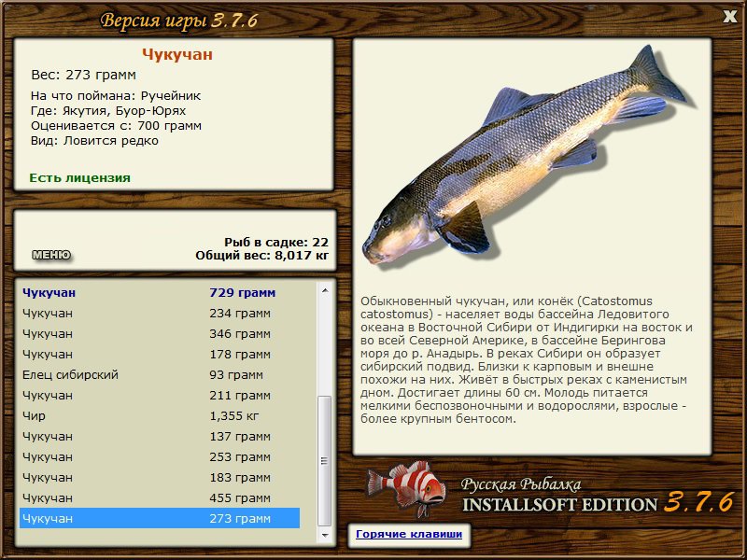Close the fish info window with X
The height and width of the screenshot is (560, 747).
pyautogui.click(x=729, y=17)
